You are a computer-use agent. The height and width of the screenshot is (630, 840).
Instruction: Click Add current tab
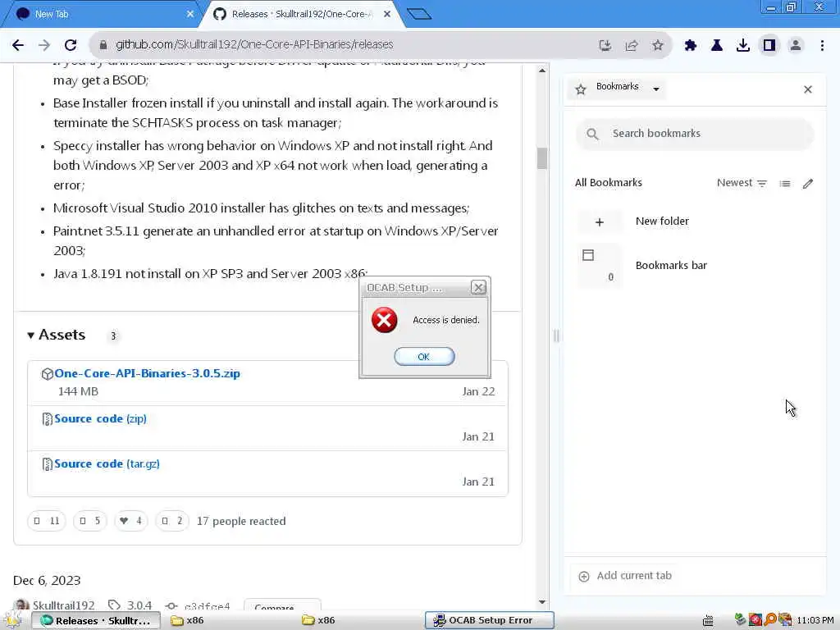tap(625, 576)
